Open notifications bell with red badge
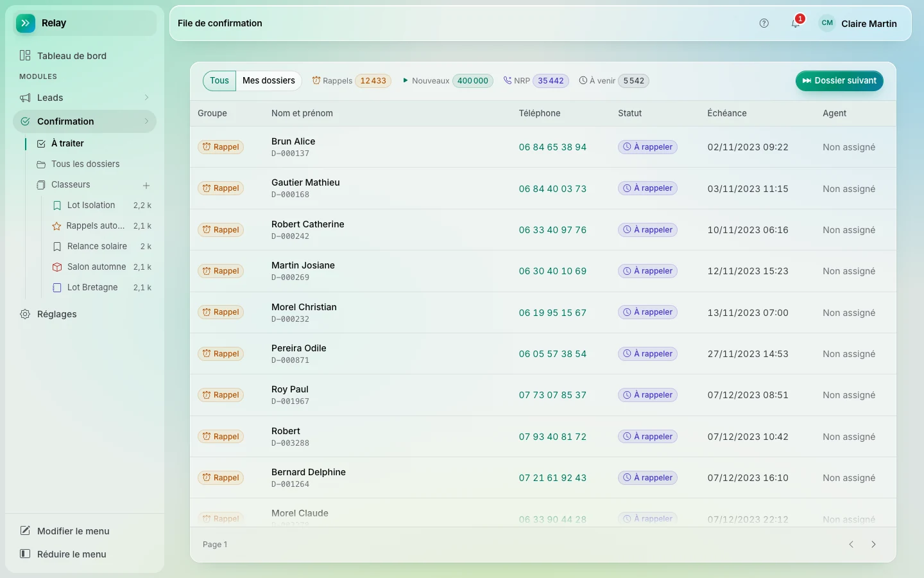 (x=796, y=23)
